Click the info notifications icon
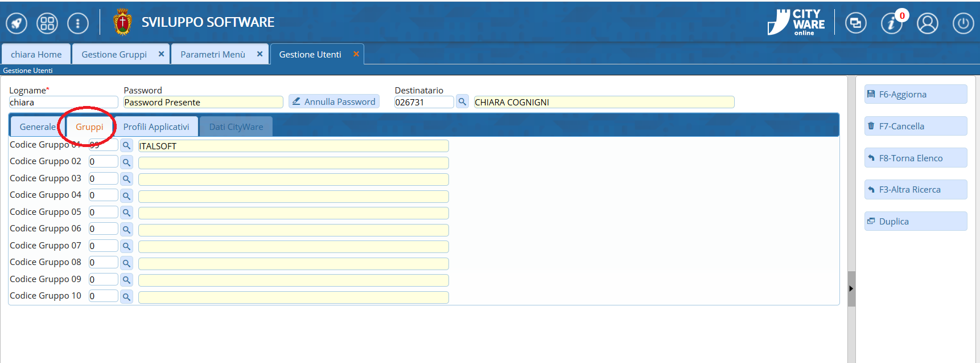980x363 pixels. click(x=891, y=23)
